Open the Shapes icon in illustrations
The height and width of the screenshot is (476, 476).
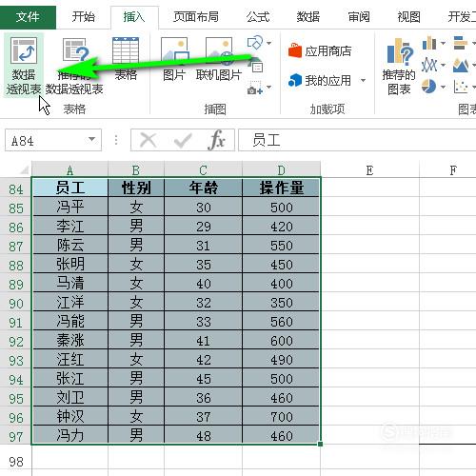click(255, 42)
